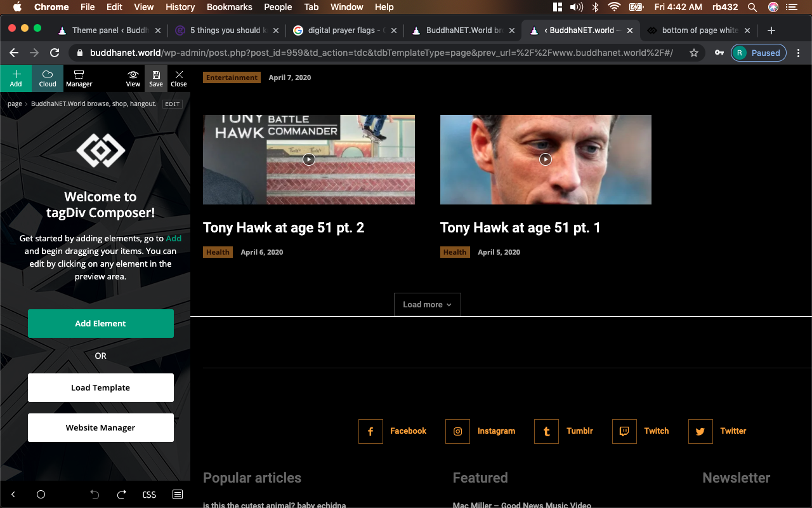Screen dimensions: 812x508
Task: Close the tagDiv Composer with the X icon
Action: [179, 78]
